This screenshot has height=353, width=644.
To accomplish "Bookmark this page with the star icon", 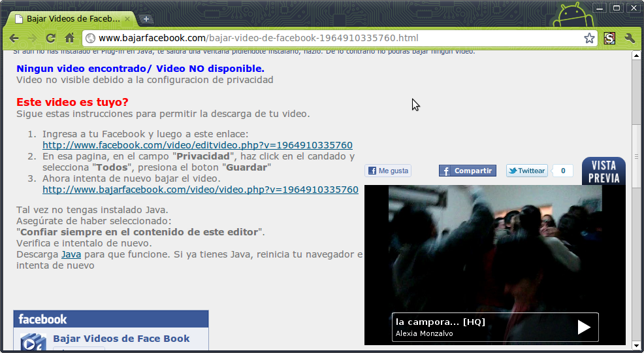I will 589,38.
